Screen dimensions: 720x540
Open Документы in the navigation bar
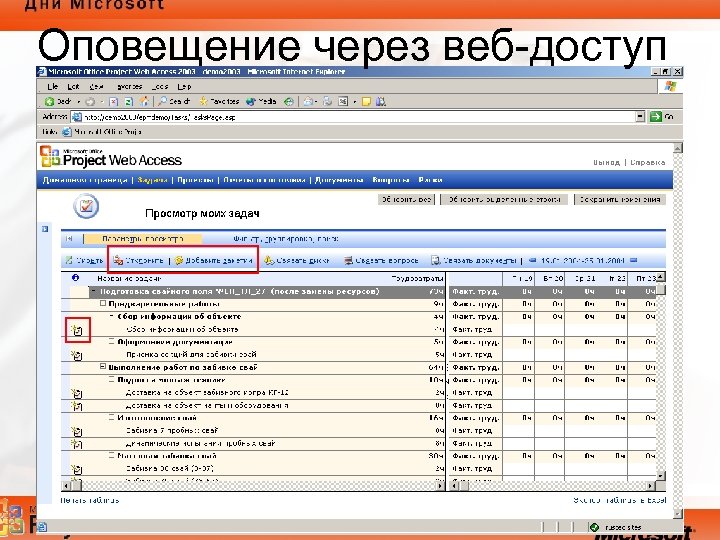339,180
